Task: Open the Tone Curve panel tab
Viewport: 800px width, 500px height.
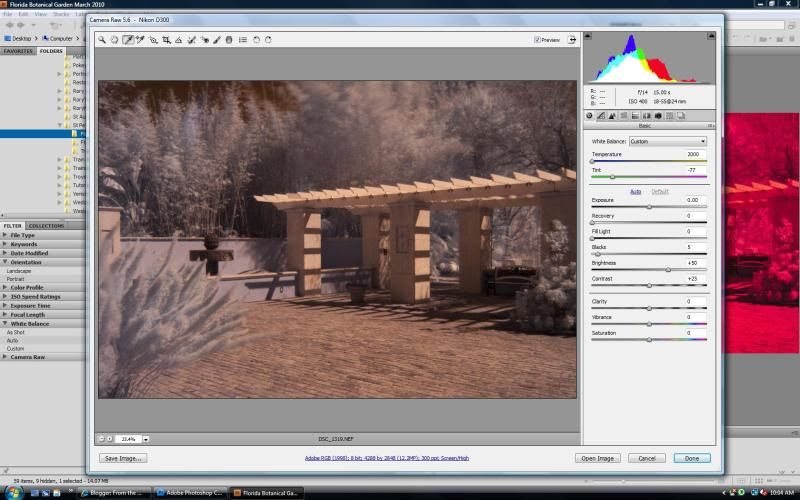Action: (601, 116)
